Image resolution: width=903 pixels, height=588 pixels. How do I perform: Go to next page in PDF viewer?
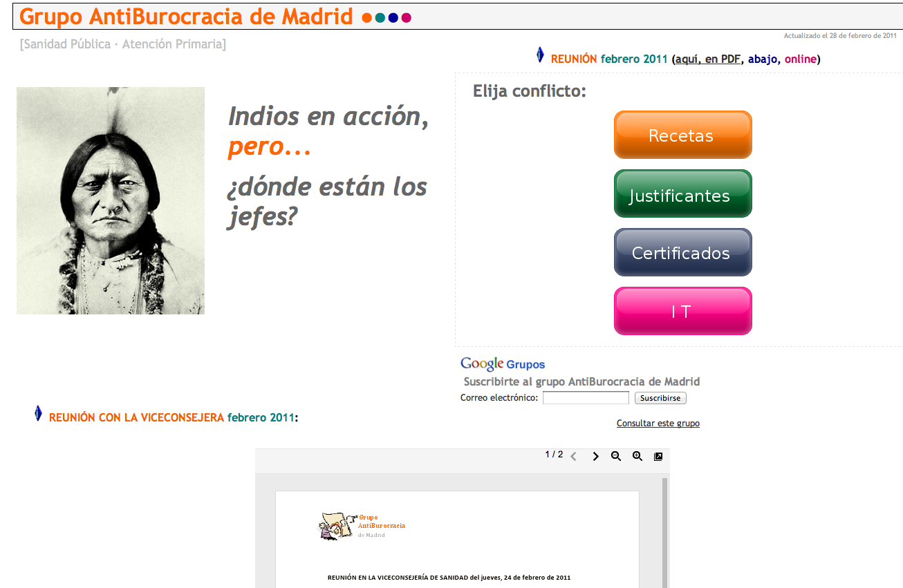[x=595, y=457]
